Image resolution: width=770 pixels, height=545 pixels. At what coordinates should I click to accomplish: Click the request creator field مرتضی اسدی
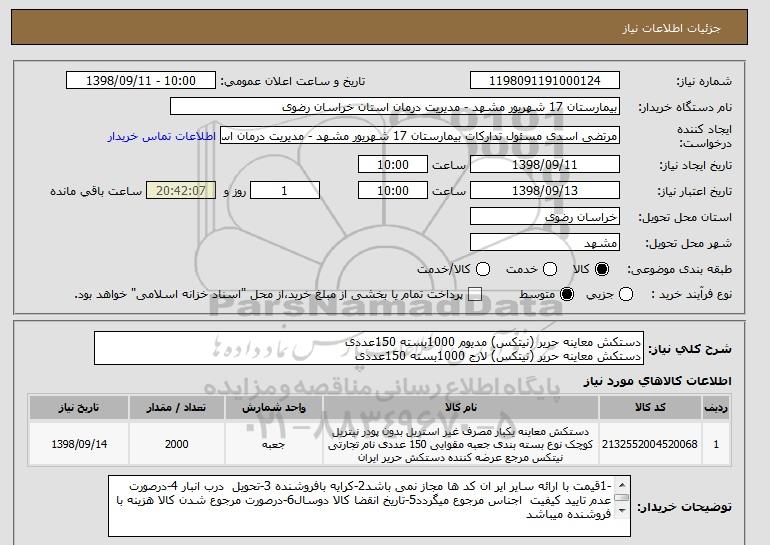coord(420,136)
